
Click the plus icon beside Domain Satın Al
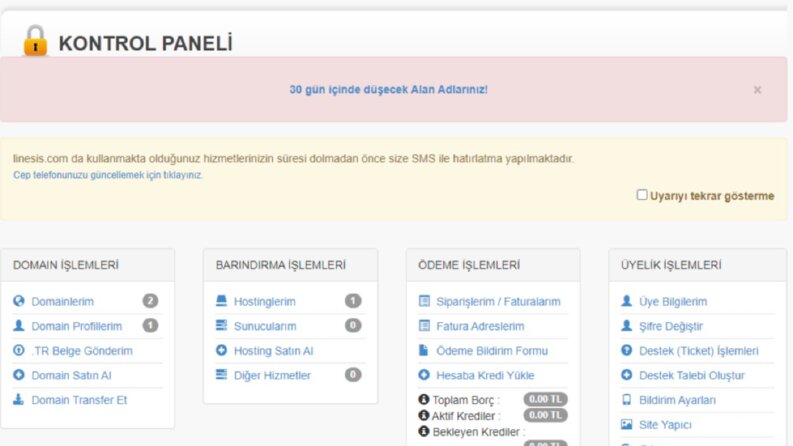coord(19,375)
